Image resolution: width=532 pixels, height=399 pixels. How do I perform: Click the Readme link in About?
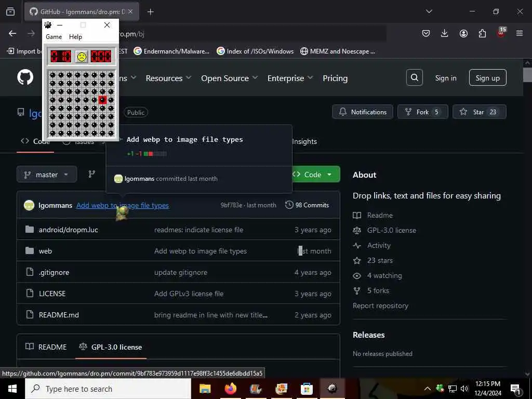click(x=380, y=215)
